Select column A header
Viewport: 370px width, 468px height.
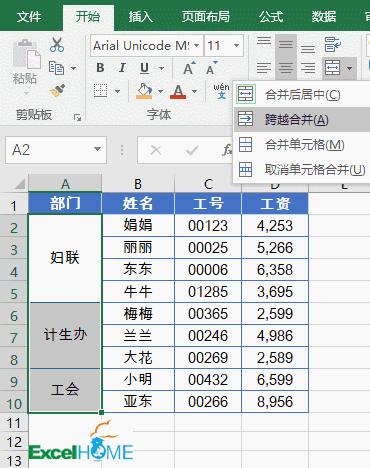pos(65,184)
